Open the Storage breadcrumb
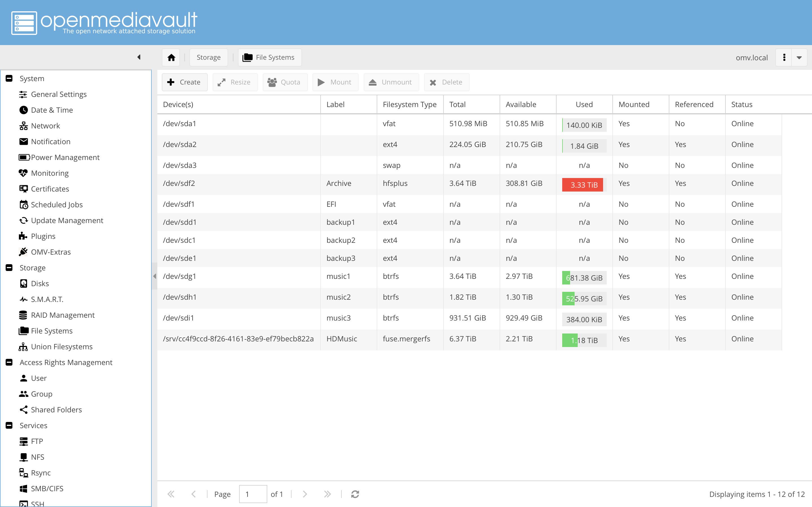 coord(208,57)
